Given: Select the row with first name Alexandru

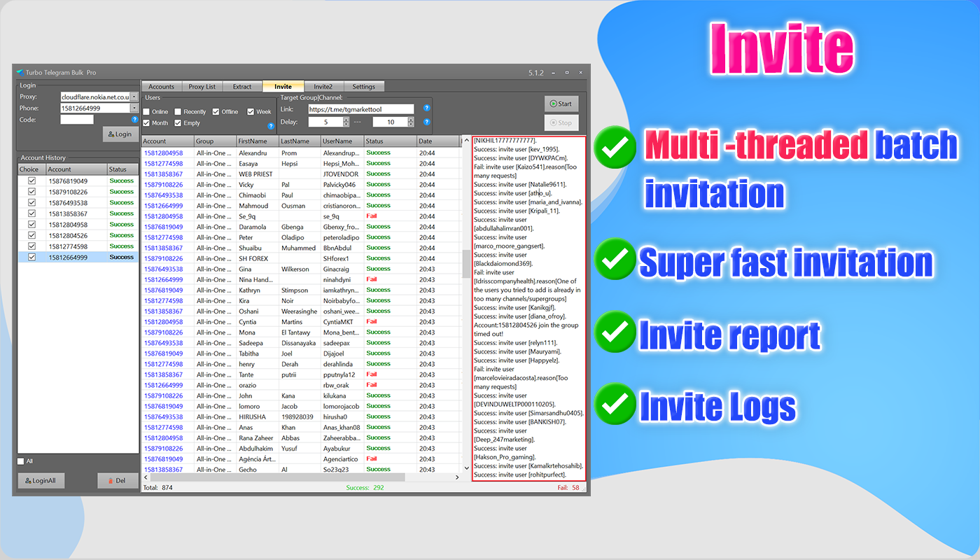Looking at the screenshot, I should pos(301,153).
